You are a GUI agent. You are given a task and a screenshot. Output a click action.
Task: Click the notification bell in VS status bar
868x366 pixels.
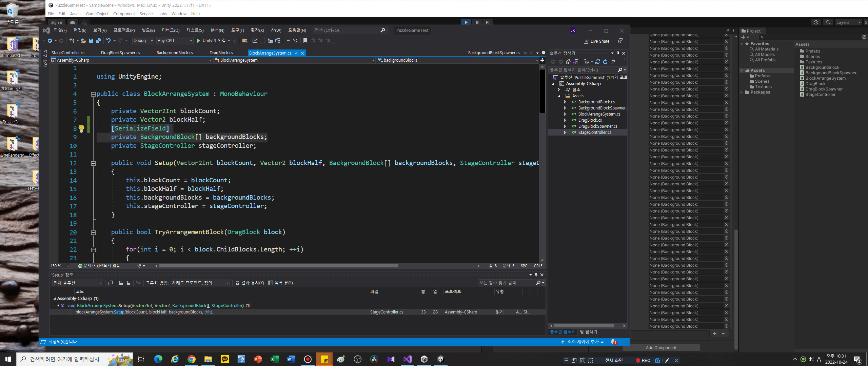pos(613,342)
